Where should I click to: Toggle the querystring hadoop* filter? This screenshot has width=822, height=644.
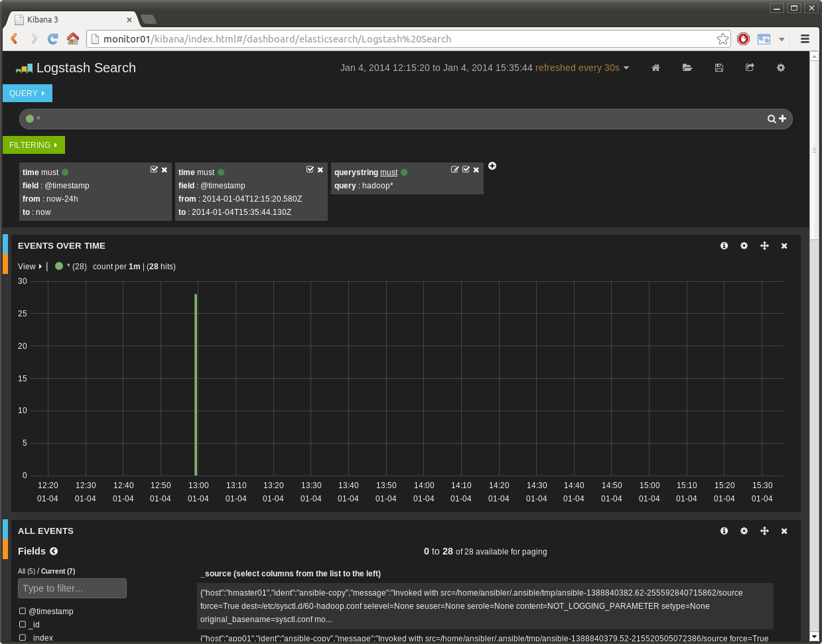tap(466, 170)
